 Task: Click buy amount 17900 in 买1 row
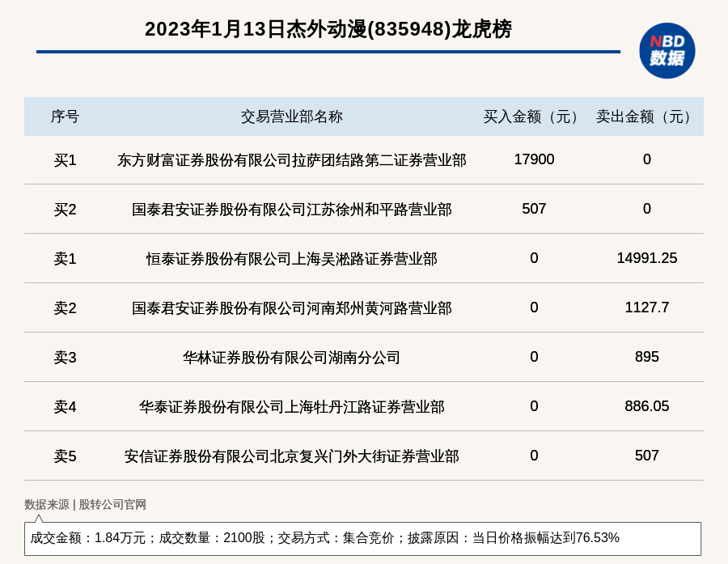point(534,159)
